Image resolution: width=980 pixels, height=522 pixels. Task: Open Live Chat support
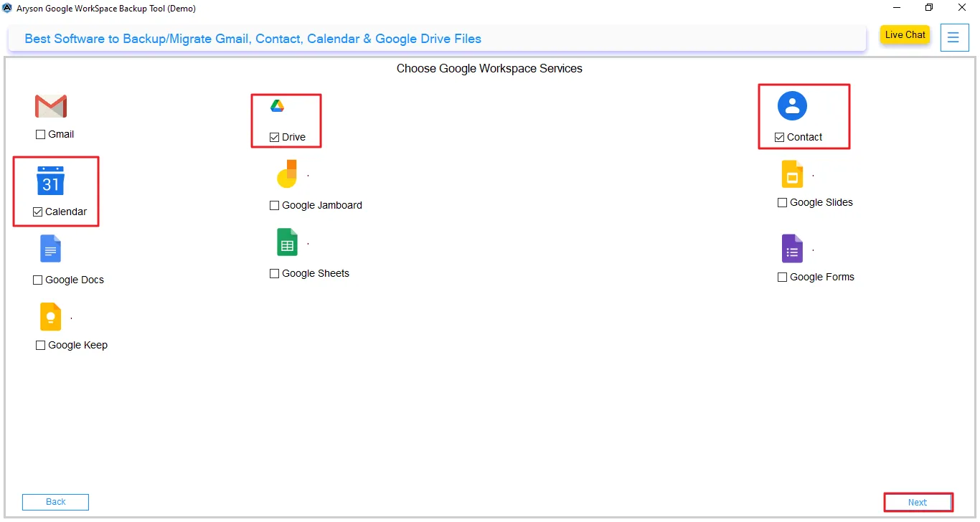coord(905,34)
